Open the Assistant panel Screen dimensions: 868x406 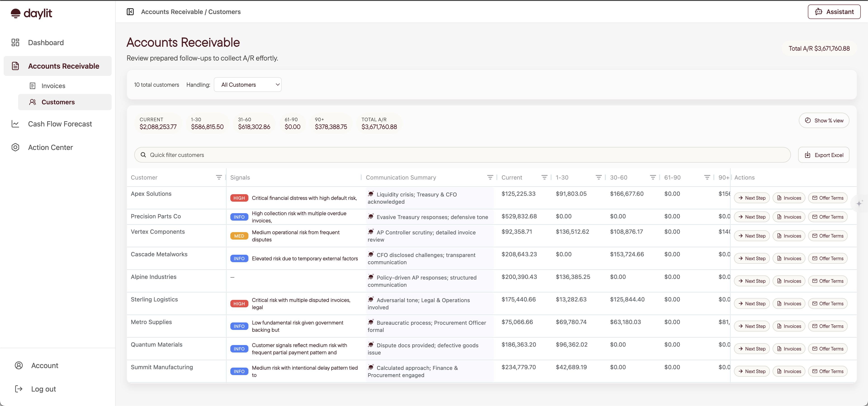834,12
